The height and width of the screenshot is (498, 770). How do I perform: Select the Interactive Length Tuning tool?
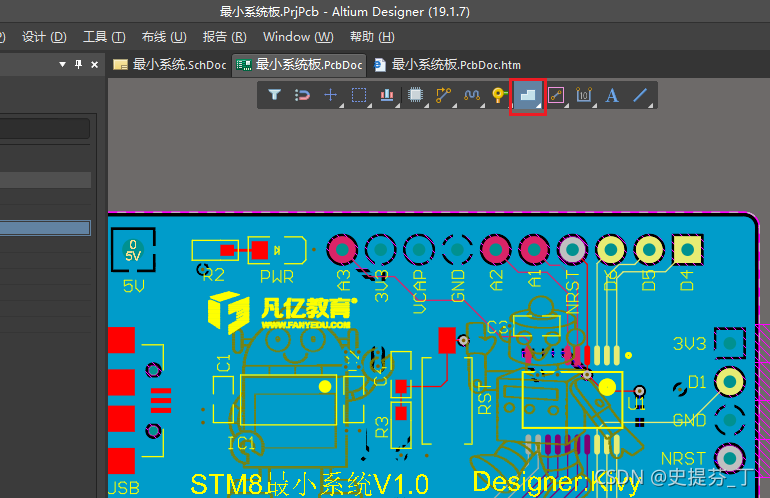tap(472, 95)
